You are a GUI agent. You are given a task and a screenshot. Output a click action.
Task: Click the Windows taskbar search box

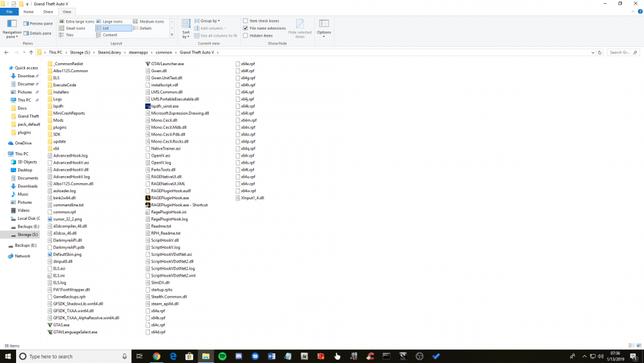73,357
